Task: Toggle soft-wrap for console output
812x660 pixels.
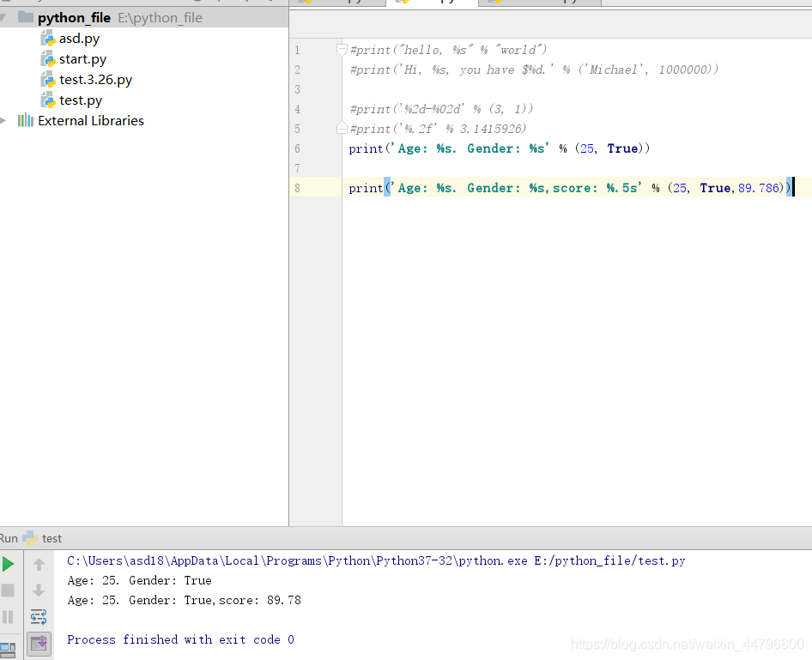Action: [39, 616]
